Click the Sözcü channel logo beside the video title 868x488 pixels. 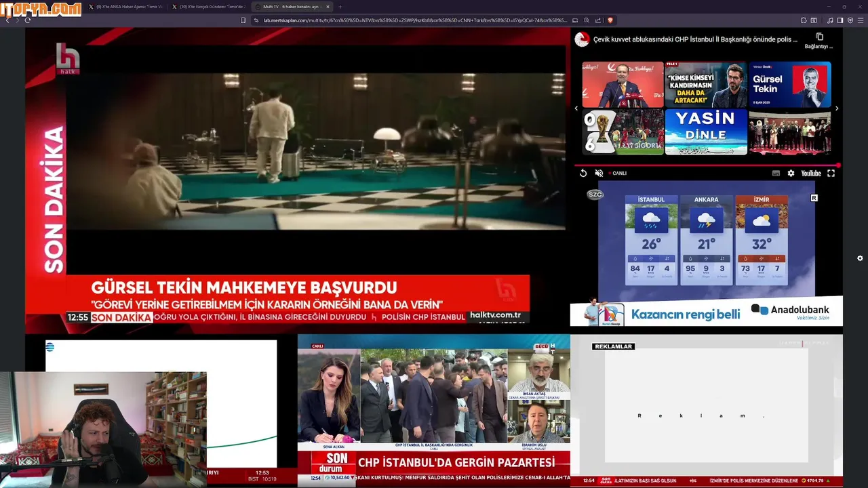pyautogui.click(x=582, y=39)
